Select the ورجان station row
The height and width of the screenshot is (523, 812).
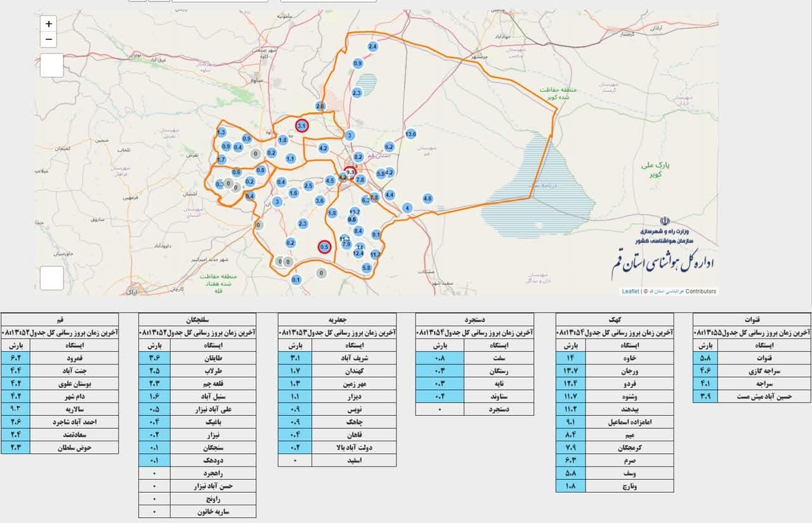point(615,371)
